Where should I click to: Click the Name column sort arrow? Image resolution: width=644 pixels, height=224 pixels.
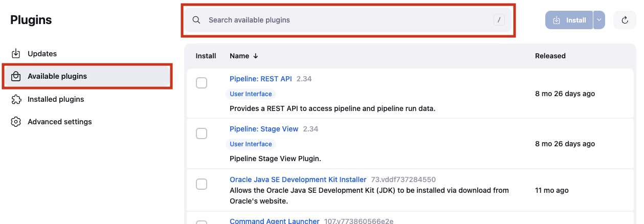(256, 56)
